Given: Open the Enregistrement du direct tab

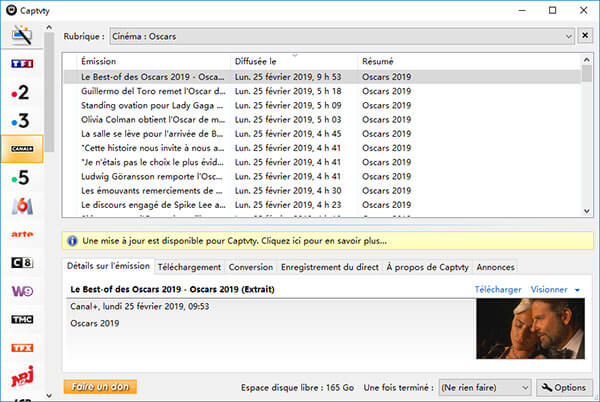Looking at the screenshot, I should coord(330,267).
